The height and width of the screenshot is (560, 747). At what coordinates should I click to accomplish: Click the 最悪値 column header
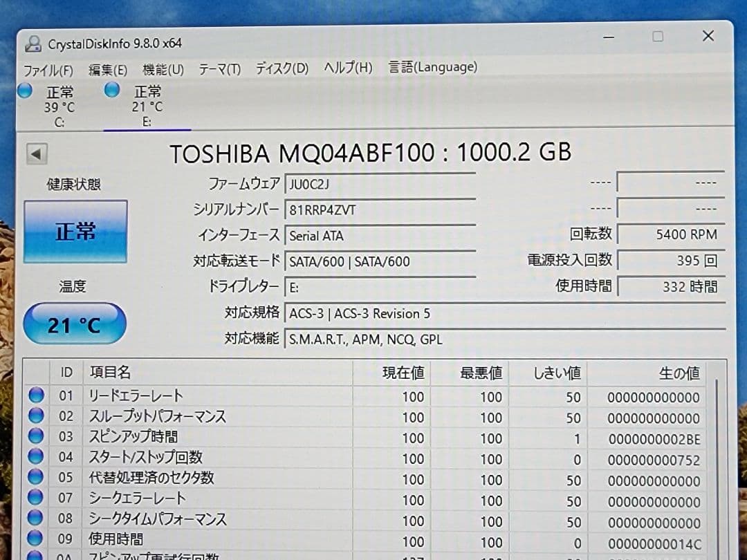tap(469, 373)
